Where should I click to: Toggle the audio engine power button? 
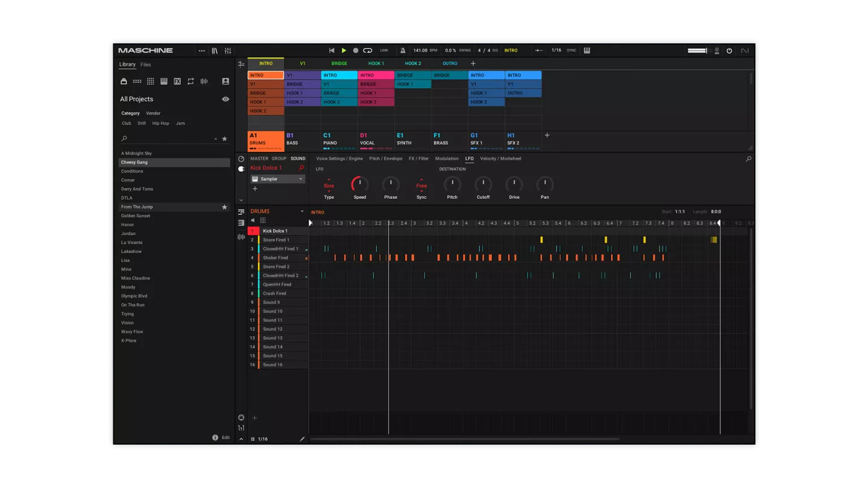point(729,51)
